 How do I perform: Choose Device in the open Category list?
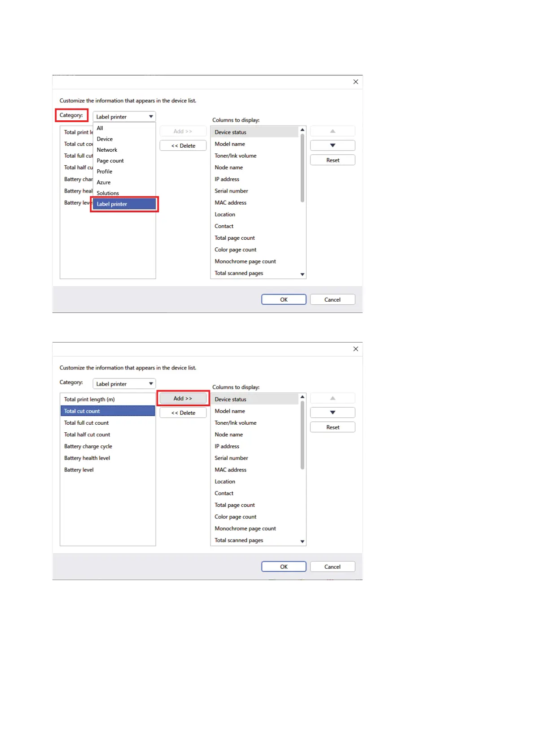point(124,139)
